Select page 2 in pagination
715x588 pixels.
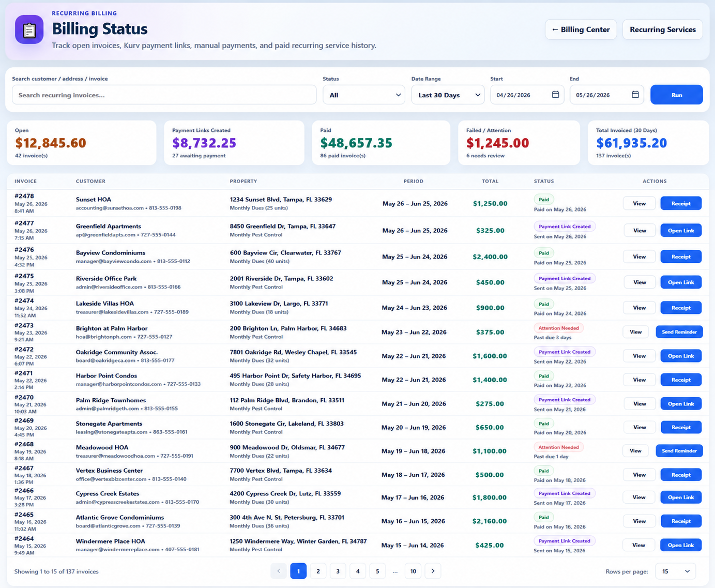[x=318, y=571]
